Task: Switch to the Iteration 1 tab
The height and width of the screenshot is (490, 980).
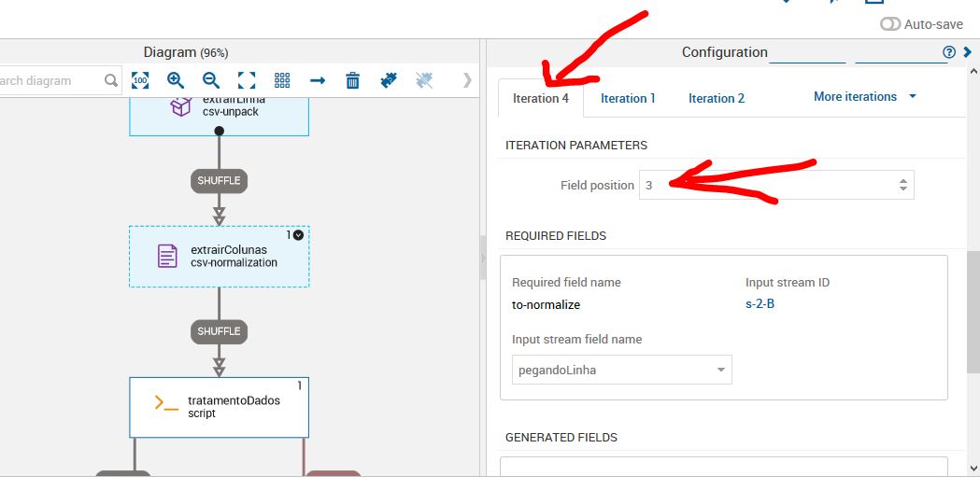Action: point(628,98)
